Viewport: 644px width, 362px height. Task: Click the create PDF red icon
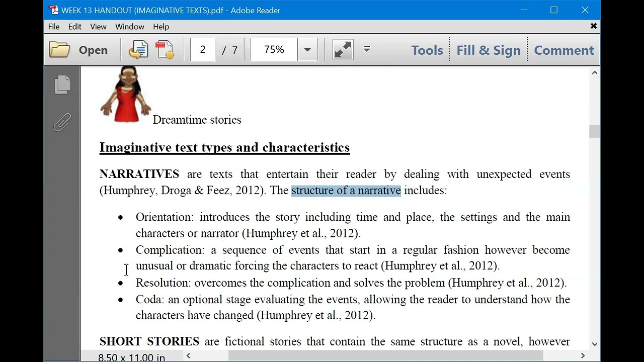[x=165, y=50]
